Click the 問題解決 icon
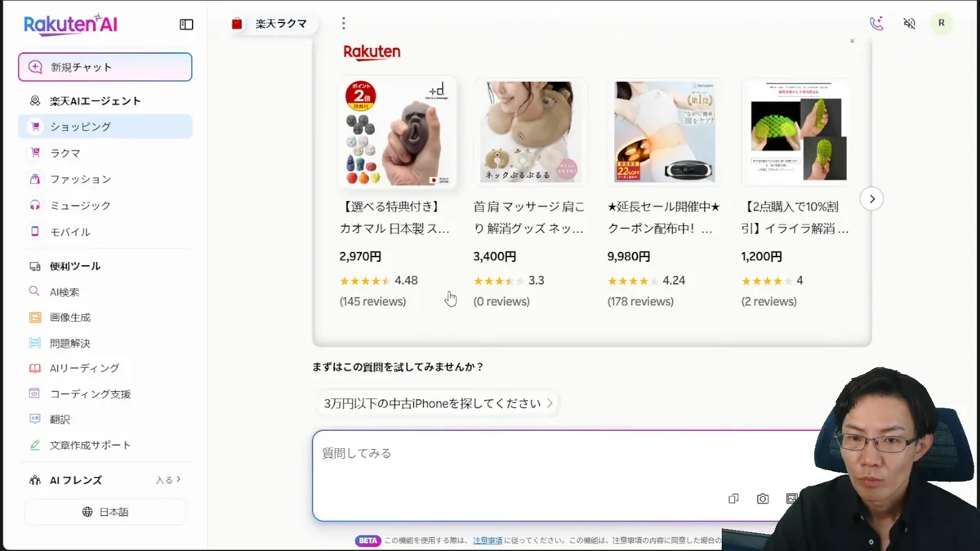This screenshot has height=551, width=980. pos(34,343)
